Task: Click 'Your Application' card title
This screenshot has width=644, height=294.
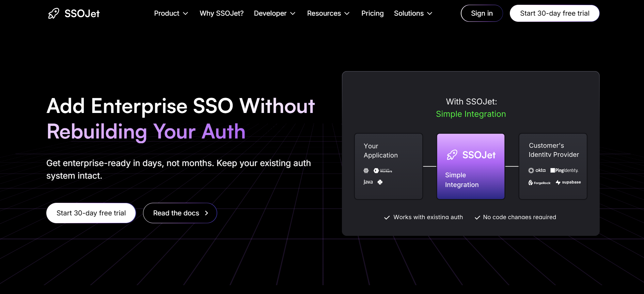Action: point(380,150)
